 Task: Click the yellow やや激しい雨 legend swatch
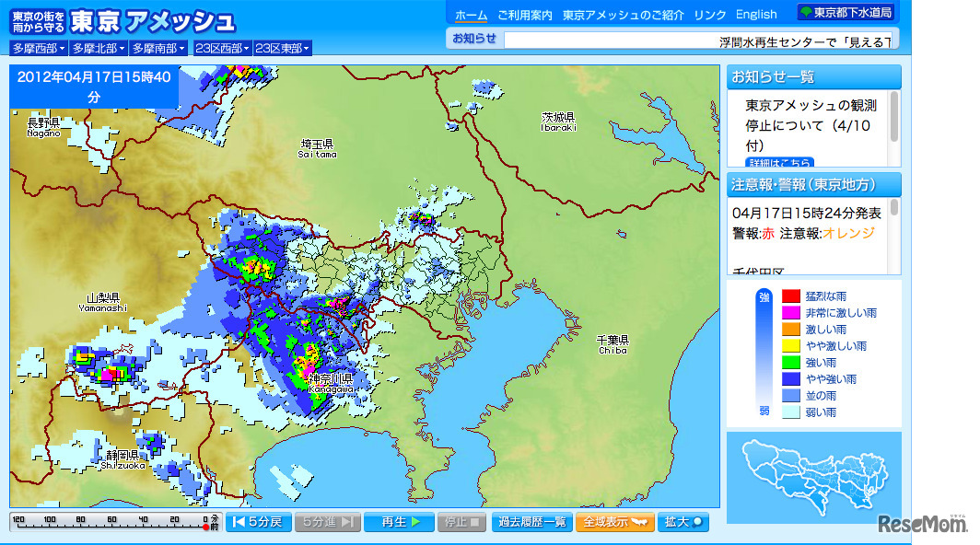tap(790, 345)
